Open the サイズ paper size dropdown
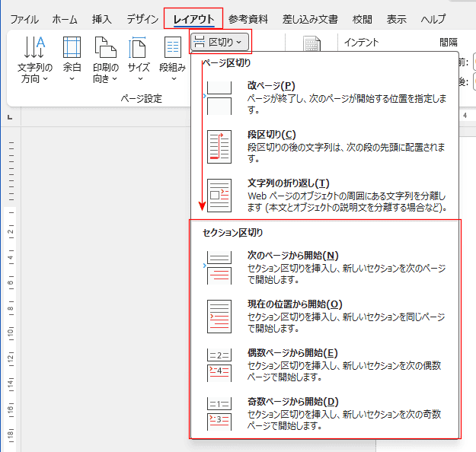476x452 pixels. click(139, 59)
